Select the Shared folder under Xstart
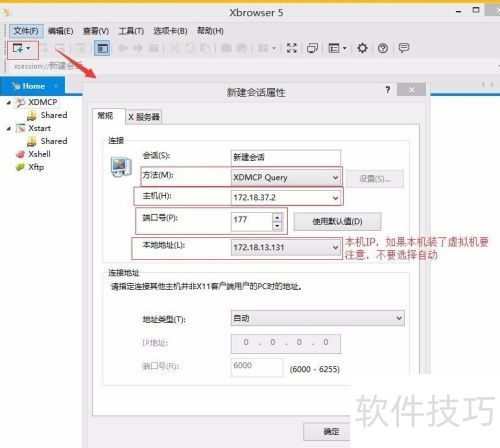The height and width of the screenshot is (448, 500). [x=53, y=141]
